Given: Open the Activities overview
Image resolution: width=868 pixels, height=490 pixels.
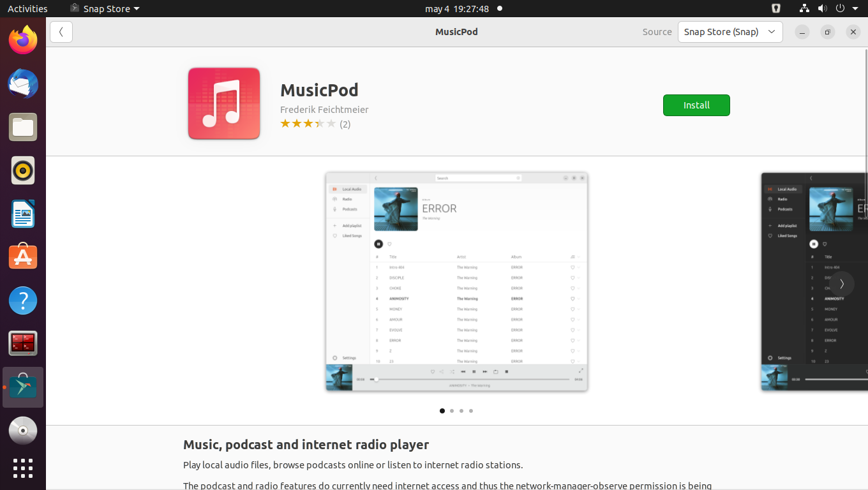Looking at the screenshot, I should tap(27, 9).
